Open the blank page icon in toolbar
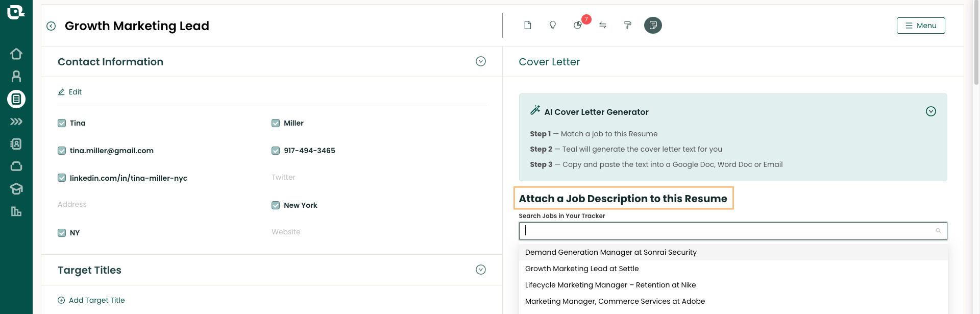Viewport: 980px width, 314px height. tap(528, 25)
